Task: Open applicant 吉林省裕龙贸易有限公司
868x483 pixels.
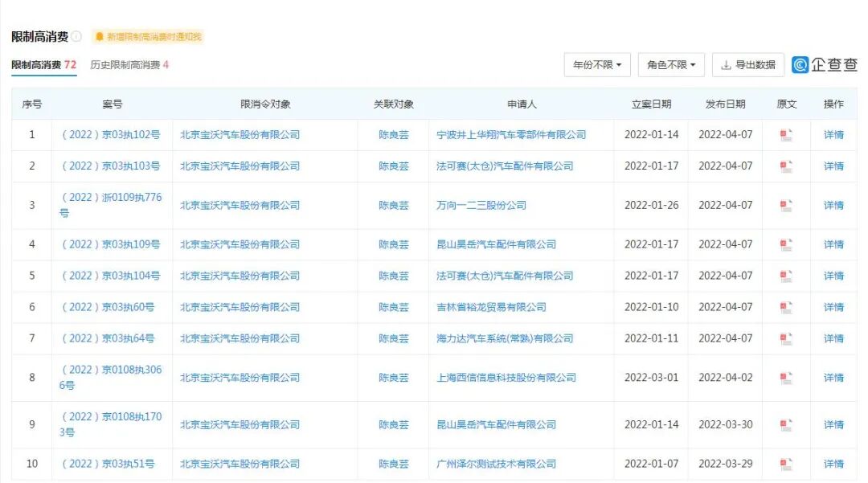Action: pos(491,307)
